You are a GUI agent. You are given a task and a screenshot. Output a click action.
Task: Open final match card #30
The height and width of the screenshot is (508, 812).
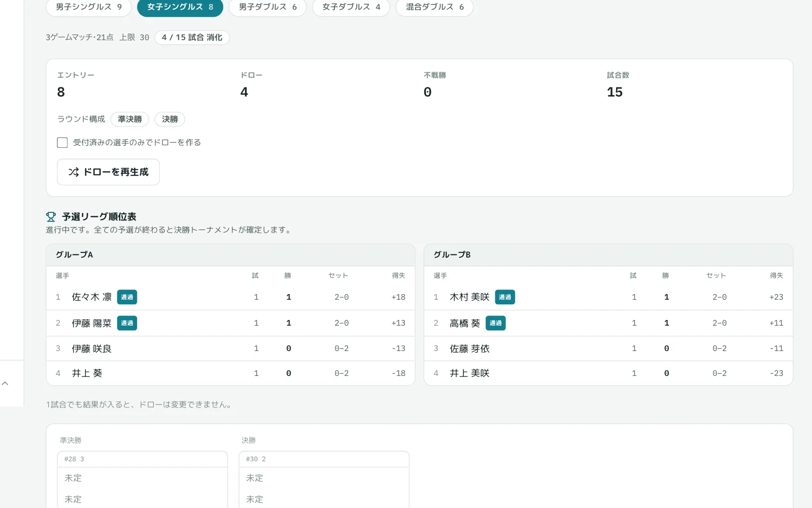tap(324, 480)
